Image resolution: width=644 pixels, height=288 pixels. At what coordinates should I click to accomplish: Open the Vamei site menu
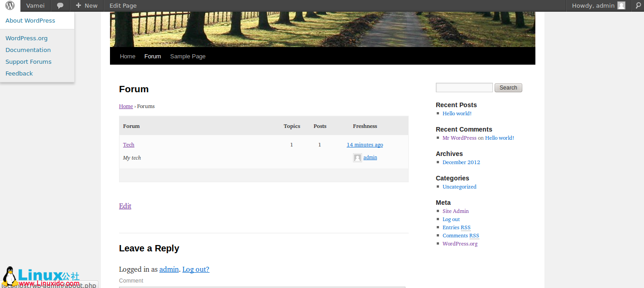[x=35, y=6]
